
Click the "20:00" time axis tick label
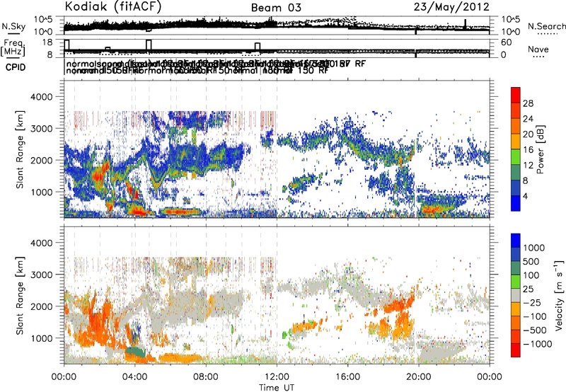pyautogui.click(x=418, y=377)
